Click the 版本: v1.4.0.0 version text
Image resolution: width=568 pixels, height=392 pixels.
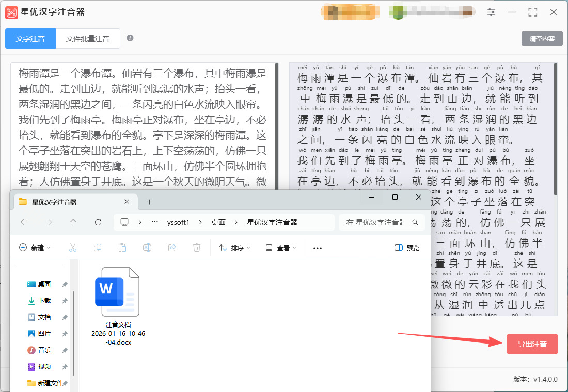pyautogui.click(x=535, y=379)
